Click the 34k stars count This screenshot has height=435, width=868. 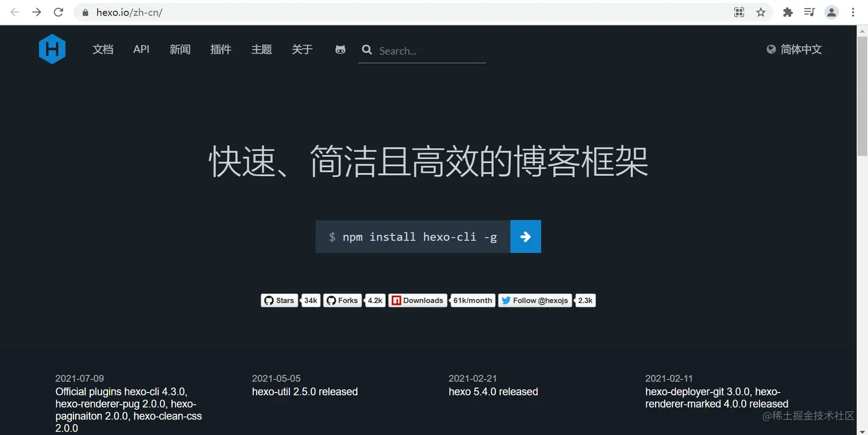pyautogui.click(x=311, y=300)
